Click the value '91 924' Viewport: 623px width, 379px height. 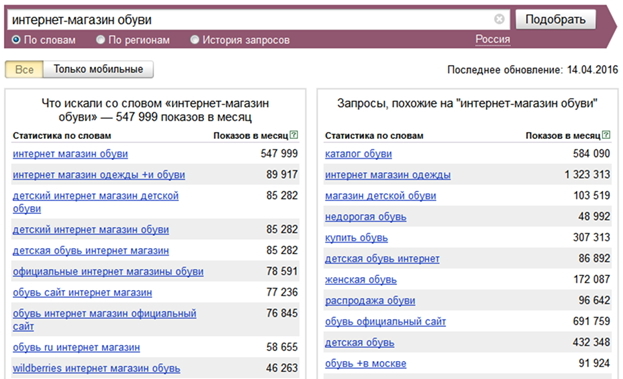[x=594, y=364]
